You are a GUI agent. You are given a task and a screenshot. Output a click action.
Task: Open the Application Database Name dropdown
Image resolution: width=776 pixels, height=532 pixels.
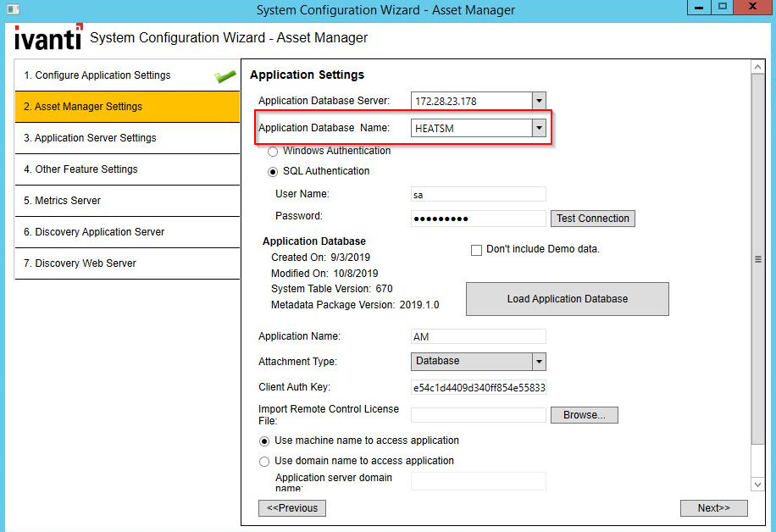[x=540, y=128]
